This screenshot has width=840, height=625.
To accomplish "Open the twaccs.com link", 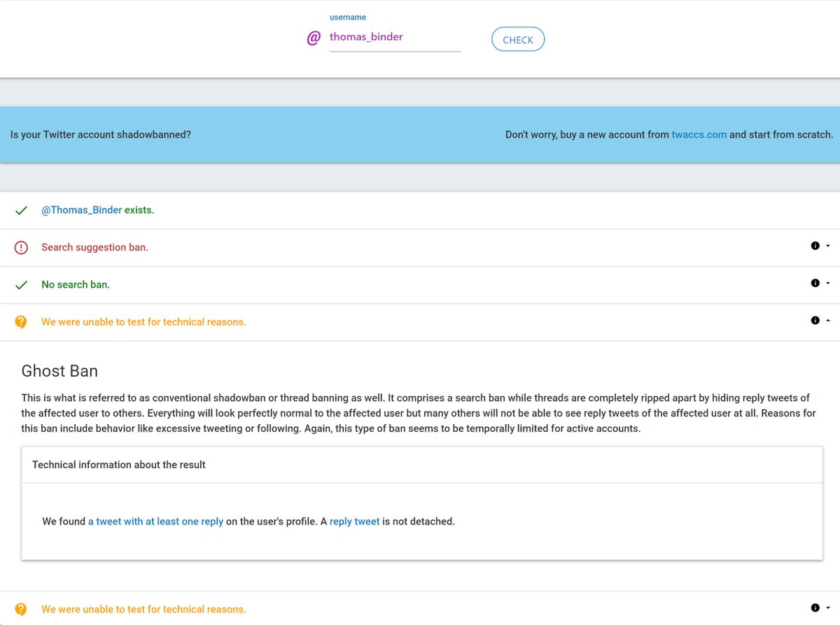I will click(699, 134).
